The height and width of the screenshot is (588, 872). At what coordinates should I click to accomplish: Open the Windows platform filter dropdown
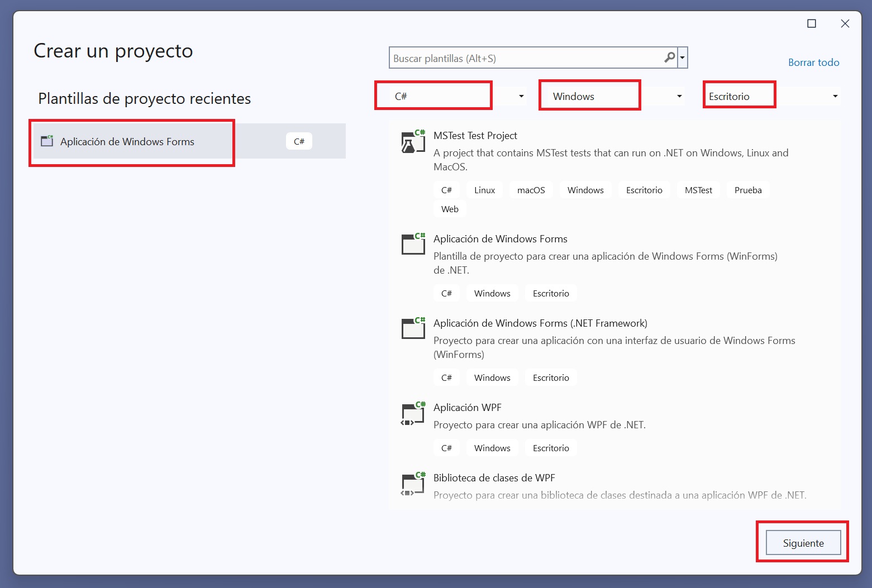click(679, 96)
